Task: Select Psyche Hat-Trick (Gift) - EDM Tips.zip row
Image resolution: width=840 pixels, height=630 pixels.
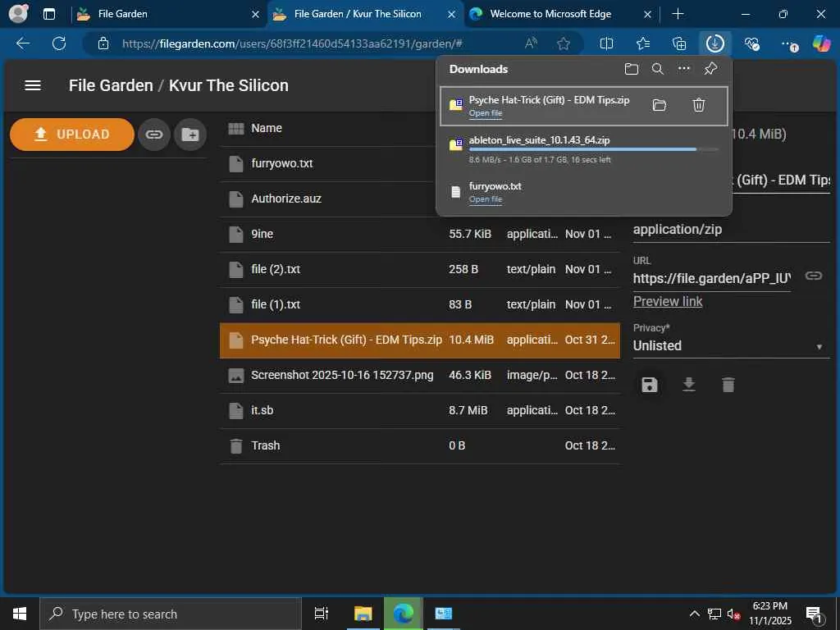Action: coord(420,340)
